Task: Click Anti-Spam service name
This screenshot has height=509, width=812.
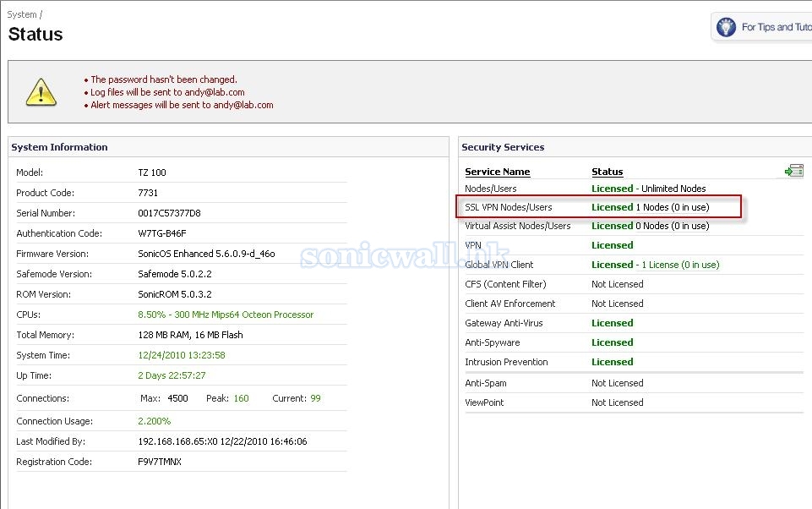Action: 485,383
